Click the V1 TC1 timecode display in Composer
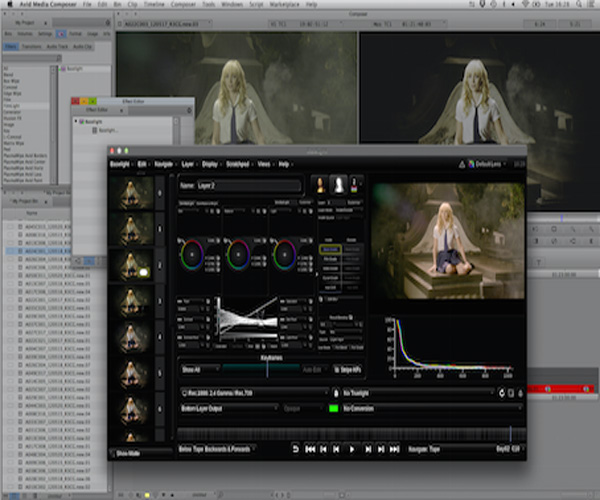 [305, 24]
